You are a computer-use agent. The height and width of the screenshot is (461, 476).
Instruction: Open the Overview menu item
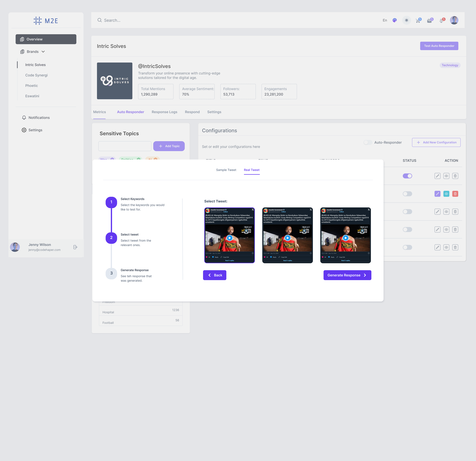(46, 39)
